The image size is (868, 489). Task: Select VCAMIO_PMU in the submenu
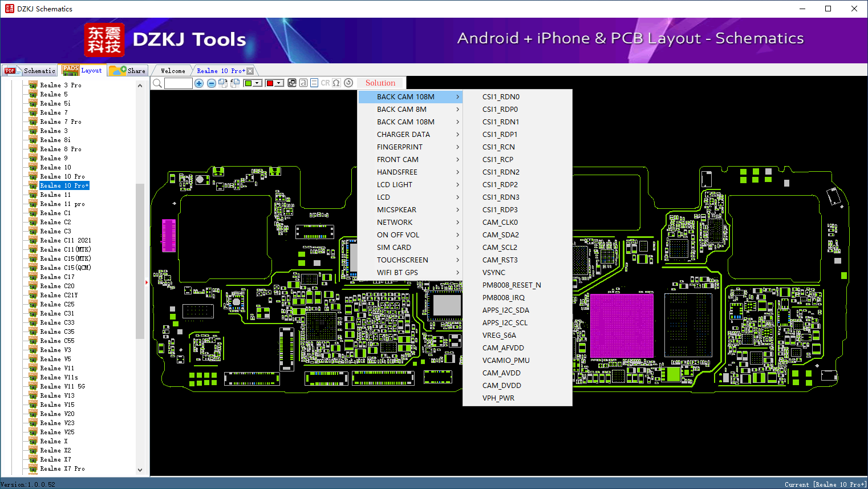[x=517, y=361]
